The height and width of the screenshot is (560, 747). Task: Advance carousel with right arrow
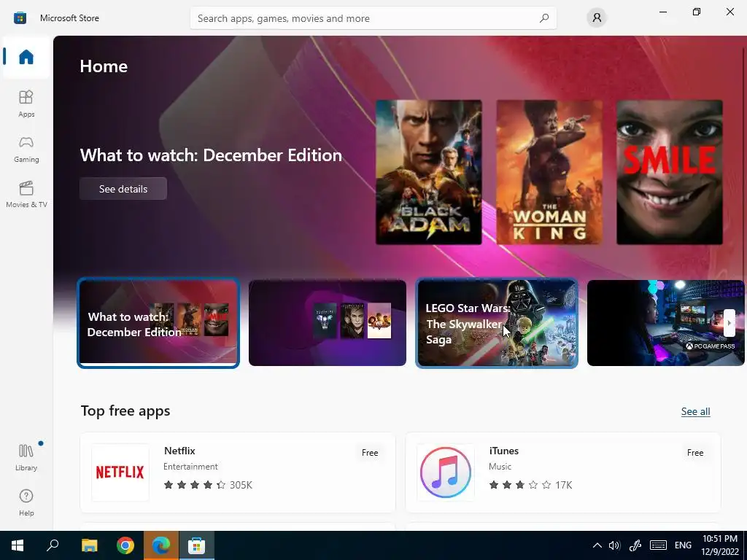(x=729, y=323)
